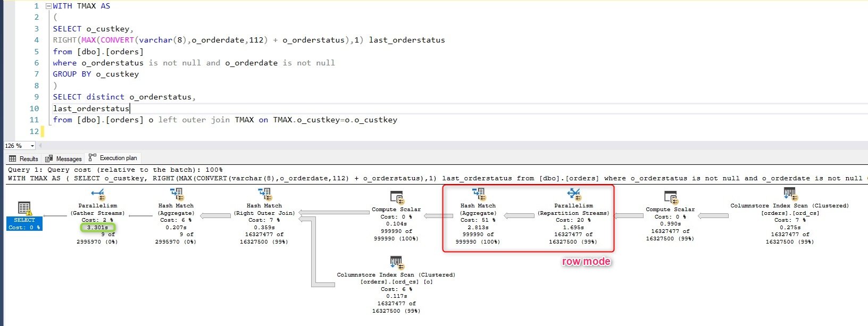Select the lower Columnstore Index Scan [o] icon
Image resolution: width=868 pixels, height=326 pixels.
coord(396,263)
